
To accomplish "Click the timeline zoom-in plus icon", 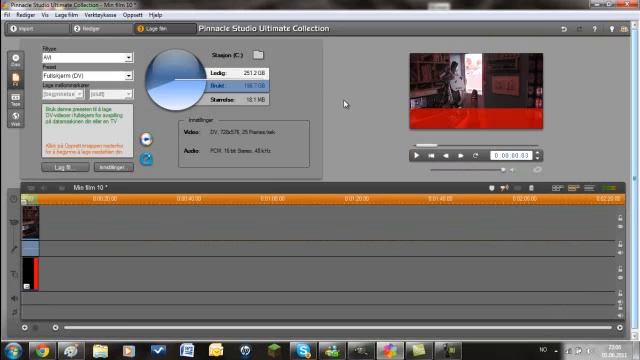I will 24,327.
